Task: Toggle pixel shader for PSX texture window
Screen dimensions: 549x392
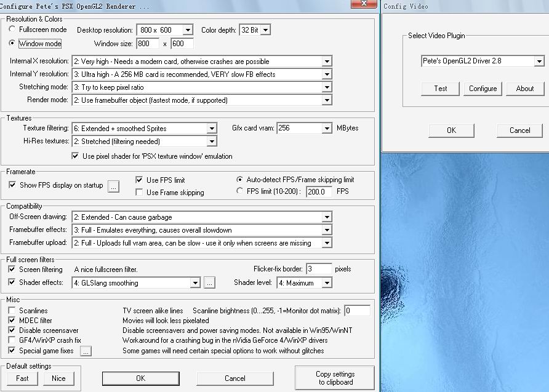Action: tap(75, 156)
